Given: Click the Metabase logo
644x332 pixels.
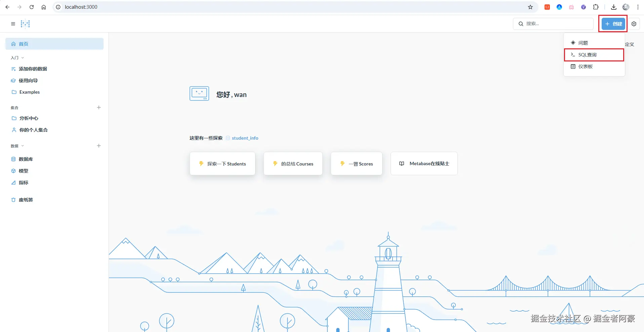Looking at the screenshot, I should tap(25, 24).
